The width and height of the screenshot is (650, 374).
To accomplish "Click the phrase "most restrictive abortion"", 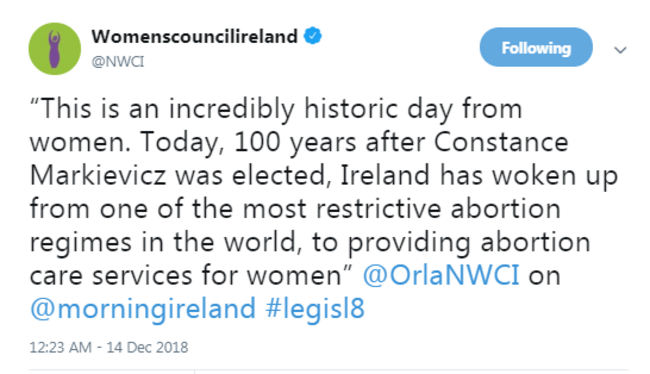I will point(402,208).
